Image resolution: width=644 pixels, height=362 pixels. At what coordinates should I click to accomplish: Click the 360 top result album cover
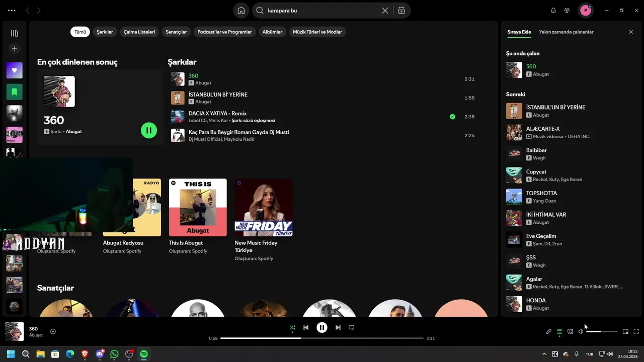point(59,92)
